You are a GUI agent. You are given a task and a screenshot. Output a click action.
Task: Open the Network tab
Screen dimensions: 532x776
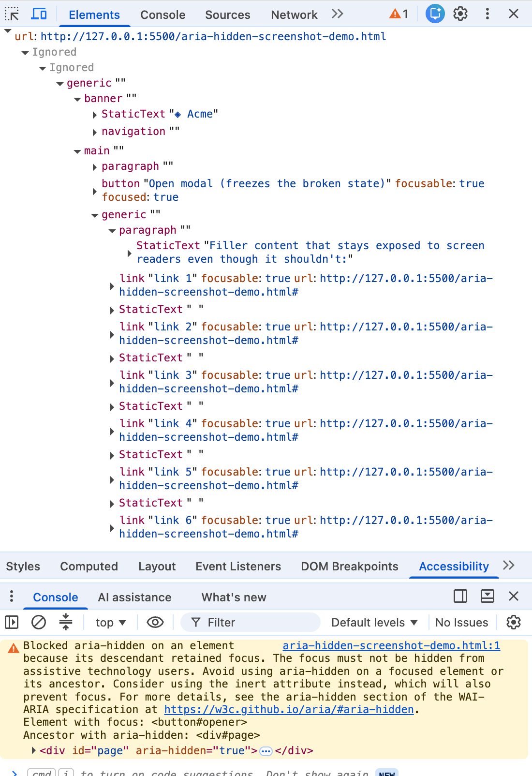click(294, 15)
